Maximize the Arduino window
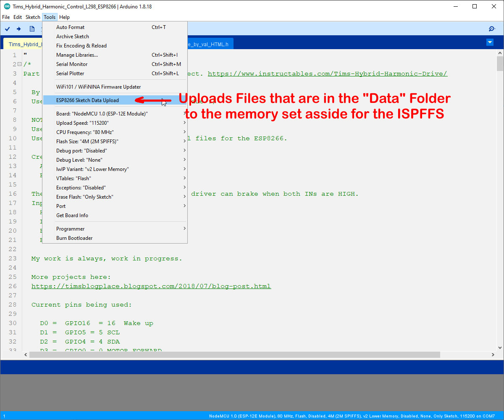The image size is (504, 420). point(475,6)
